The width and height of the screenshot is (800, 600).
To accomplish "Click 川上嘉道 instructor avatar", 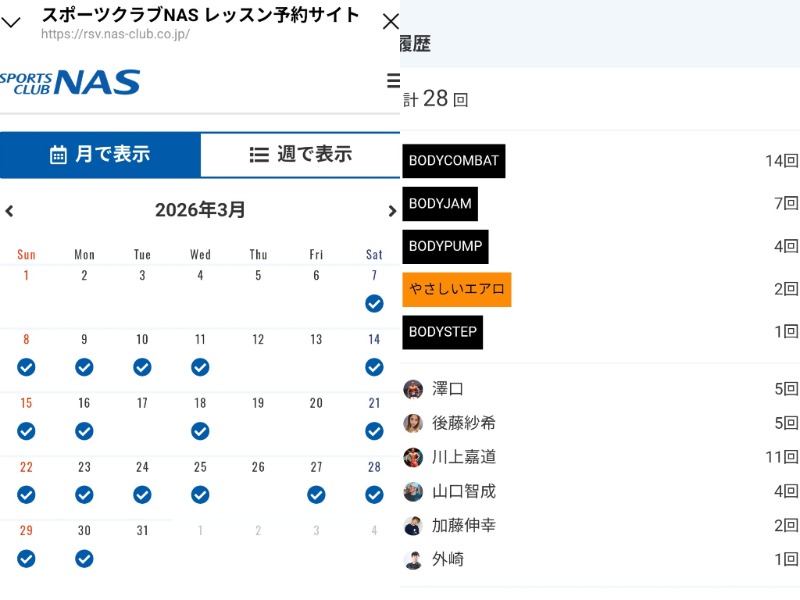I will click(x=413, y=457).
